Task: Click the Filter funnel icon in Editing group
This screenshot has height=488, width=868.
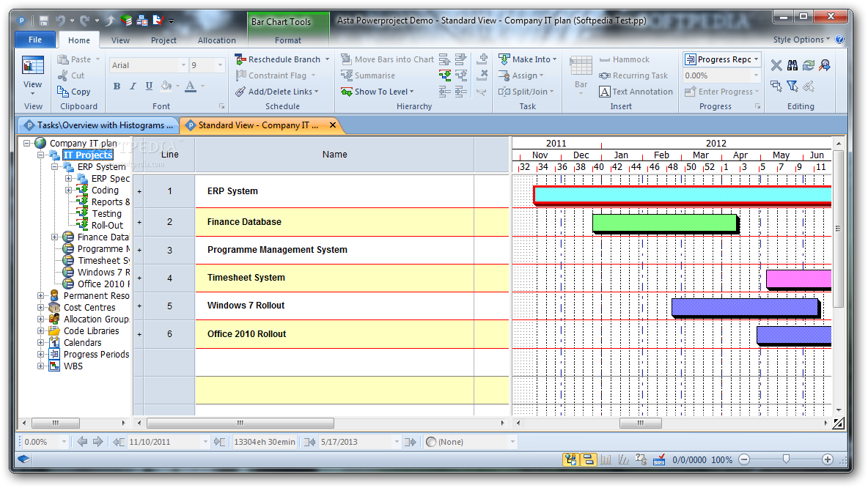Action: [x=792, y=86]
